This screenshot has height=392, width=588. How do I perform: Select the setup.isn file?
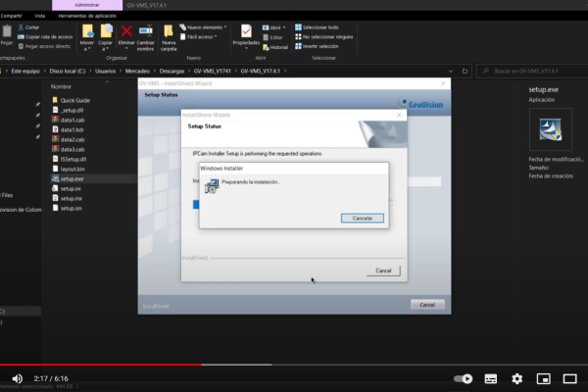[x=71, y=208]
